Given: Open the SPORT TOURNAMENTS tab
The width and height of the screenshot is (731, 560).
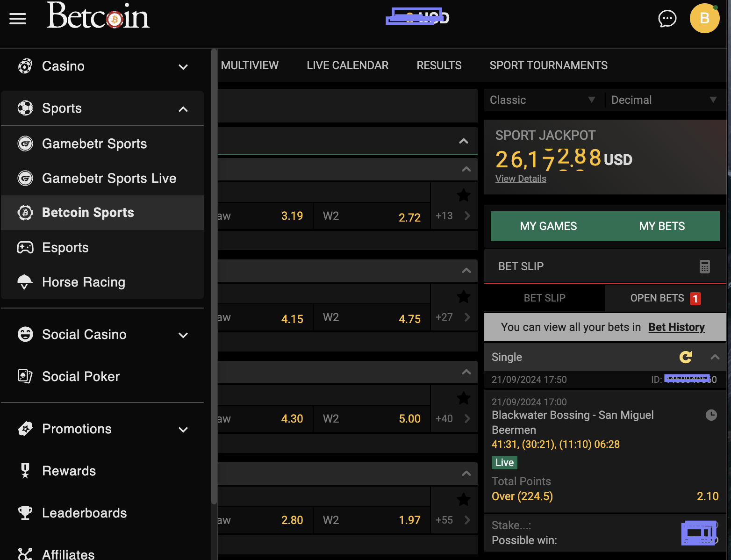Looking at the screenshot, I should pos(548,65).
